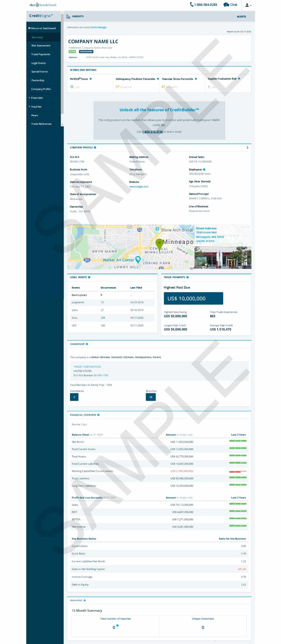Click the CreditSignal logo
The image size is (281, 644).
pyautogui.click(x=41, y=16)
